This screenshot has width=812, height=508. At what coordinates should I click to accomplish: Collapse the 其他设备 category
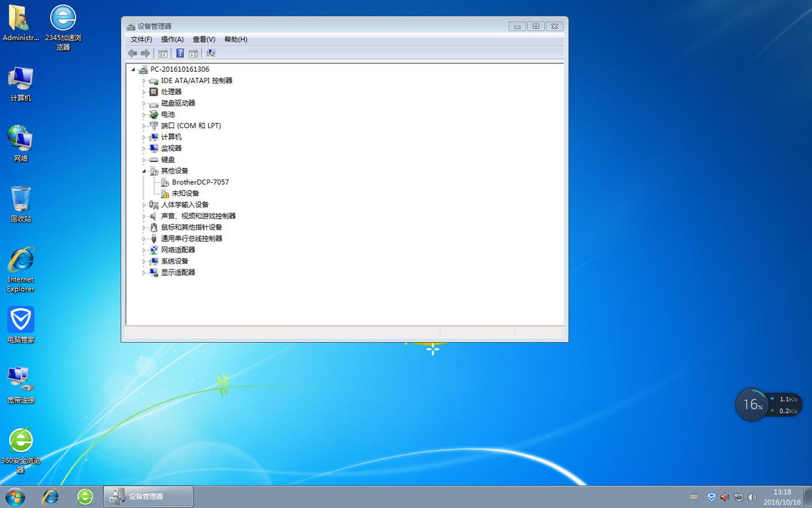click(144, 171)
